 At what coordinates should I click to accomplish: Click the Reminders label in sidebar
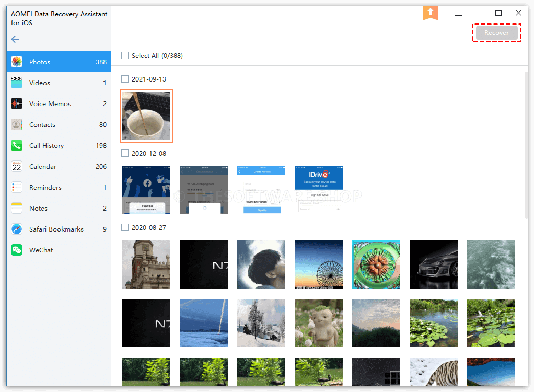pos(45,187)
